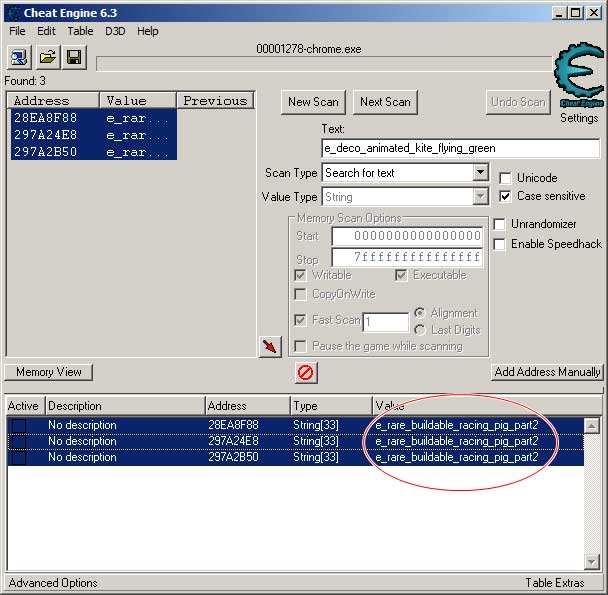Screen dimensions: 608x595
Task: Click the address table's Address column header
Action: point(247,406)
